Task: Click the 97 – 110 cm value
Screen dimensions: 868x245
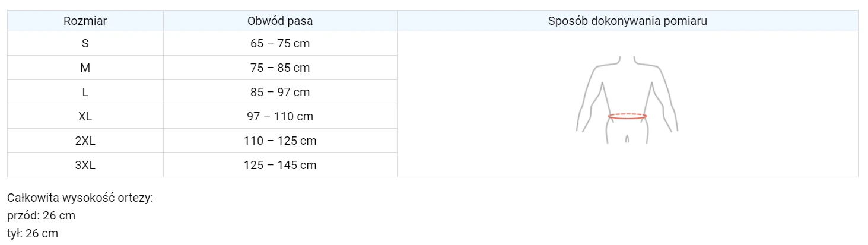Action: point(280,116)
